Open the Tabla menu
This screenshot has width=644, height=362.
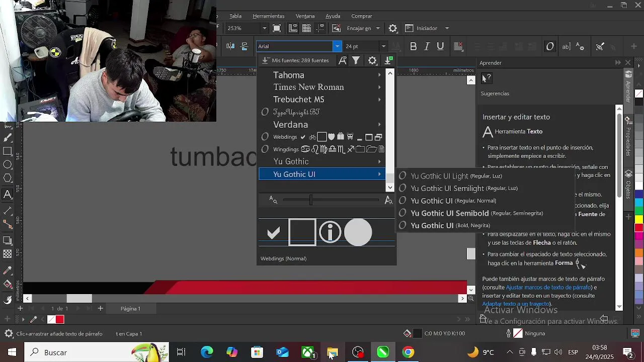coord(235,16)
